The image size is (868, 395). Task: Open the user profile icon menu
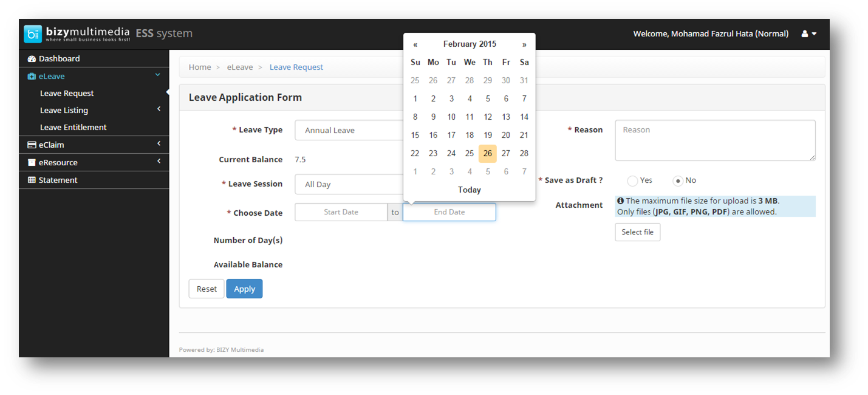(808, 34)
